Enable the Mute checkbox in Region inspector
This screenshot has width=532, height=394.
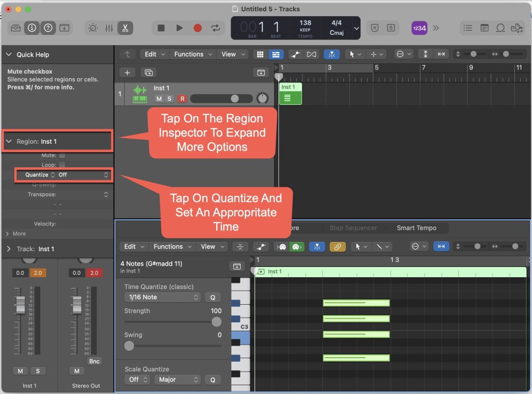click(62, 155)
